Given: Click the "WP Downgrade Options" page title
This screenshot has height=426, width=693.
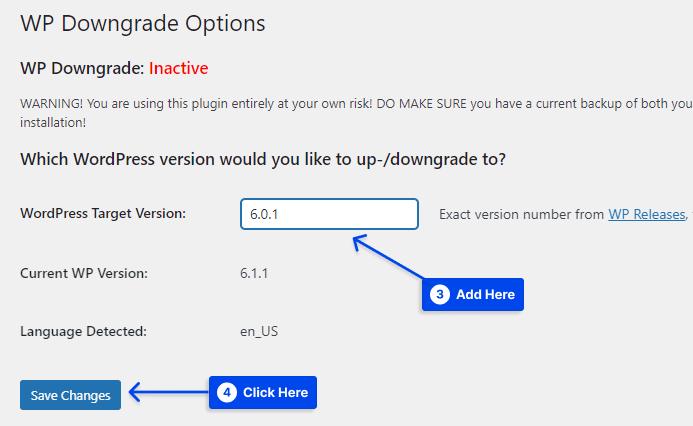Looking at the screenshot, I should 143,21.
